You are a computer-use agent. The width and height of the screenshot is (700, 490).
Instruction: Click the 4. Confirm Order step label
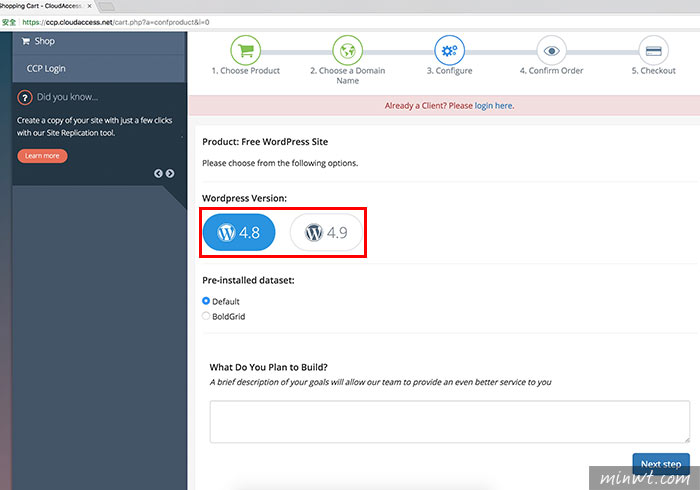click(x=551, y=71)
